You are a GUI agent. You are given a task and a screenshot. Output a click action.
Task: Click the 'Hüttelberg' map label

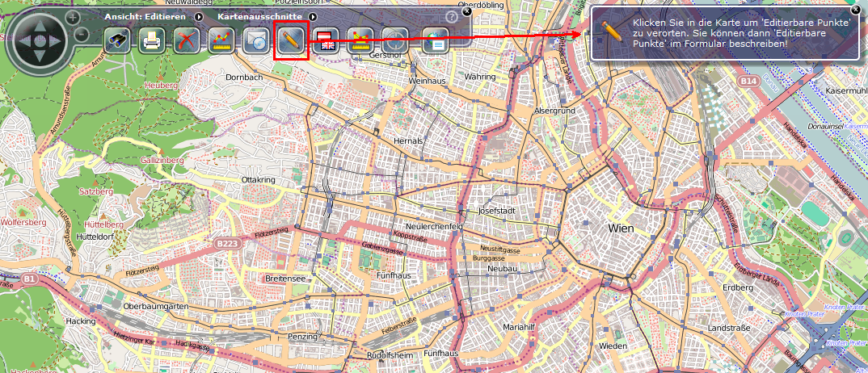click(x=104, y=225)
